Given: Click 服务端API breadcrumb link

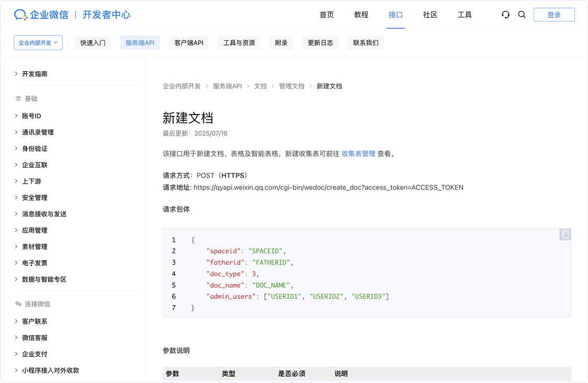Looking at the screenshot, I should [x=227, y=86].
